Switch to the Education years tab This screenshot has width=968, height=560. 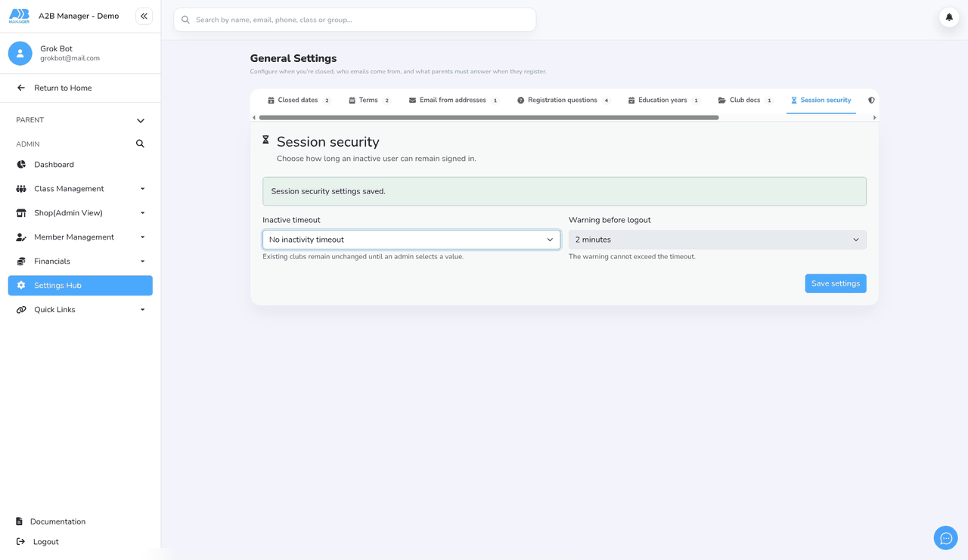coord(663,101)
